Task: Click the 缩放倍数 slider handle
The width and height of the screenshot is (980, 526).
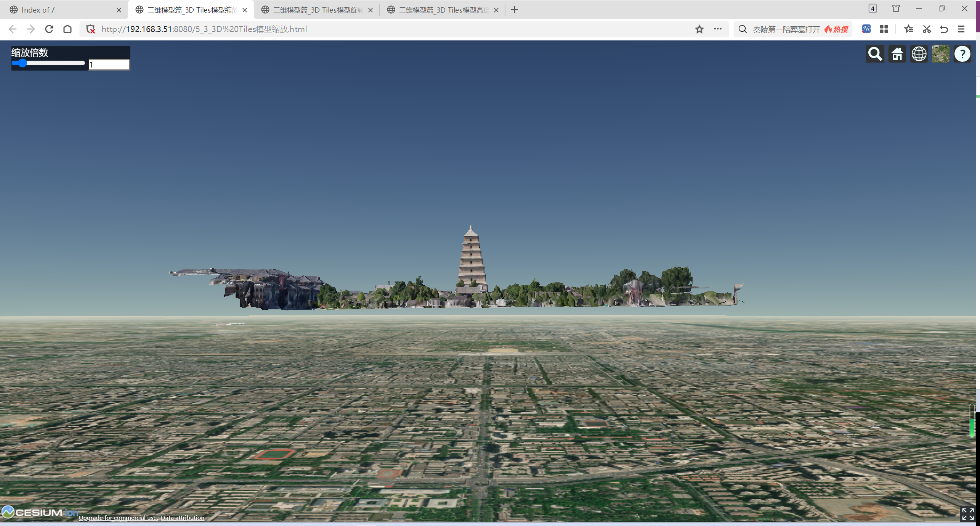Action: point(22,63)
